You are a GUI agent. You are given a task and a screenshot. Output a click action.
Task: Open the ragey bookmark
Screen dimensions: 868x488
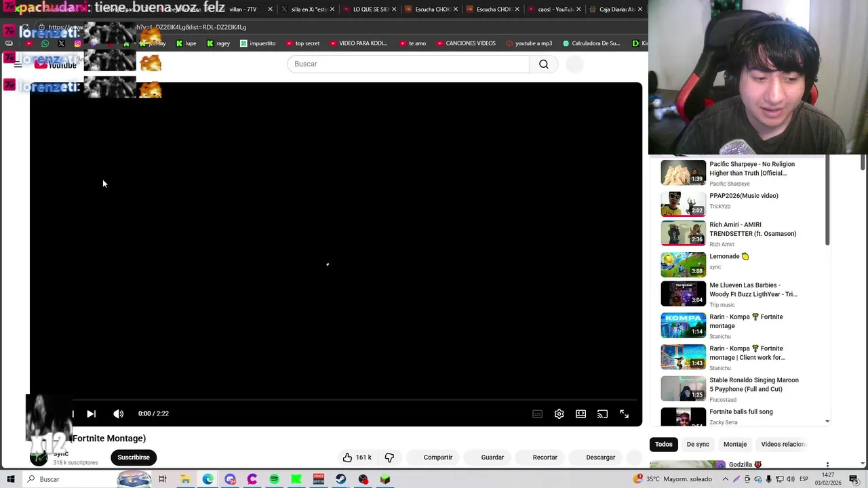click(x=218, y=43)
